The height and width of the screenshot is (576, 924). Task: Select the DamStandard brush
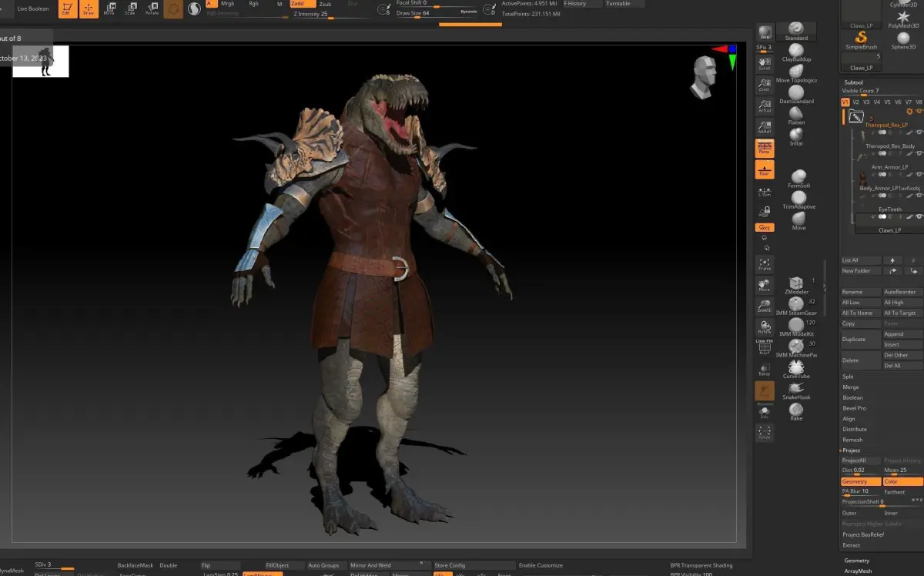pyautogui.click(x=796, y=95)
